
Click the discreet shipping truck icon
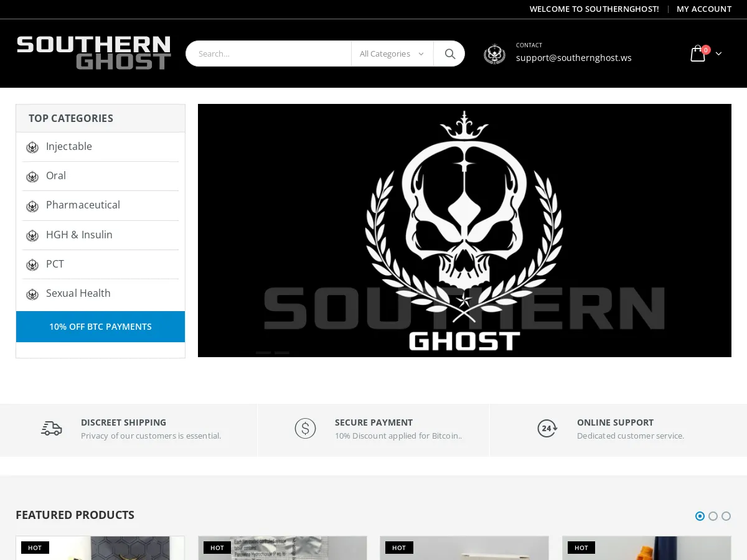point(51,429)
